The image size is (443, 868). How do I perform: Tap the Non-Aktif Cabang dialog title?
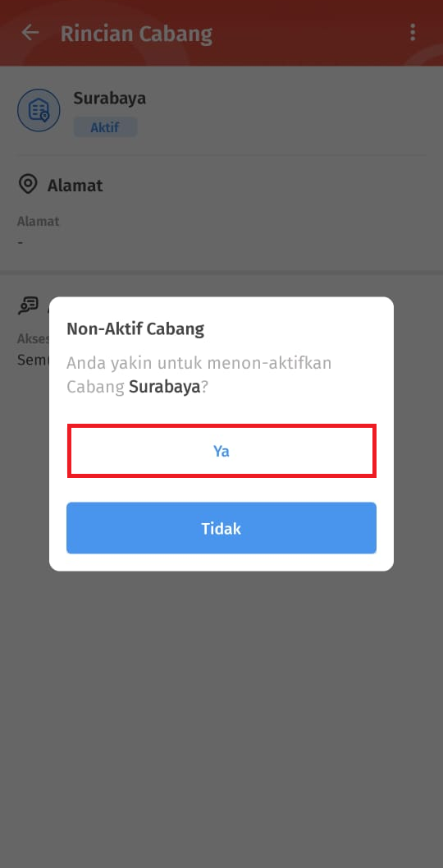point(135,328)
